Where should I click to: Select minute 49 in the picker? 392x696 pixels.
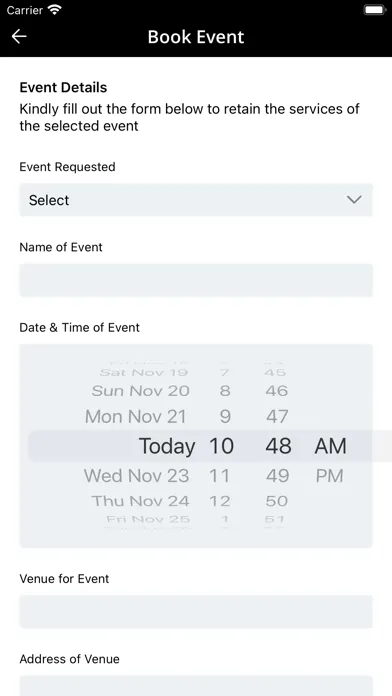click(x=277, y=476)
